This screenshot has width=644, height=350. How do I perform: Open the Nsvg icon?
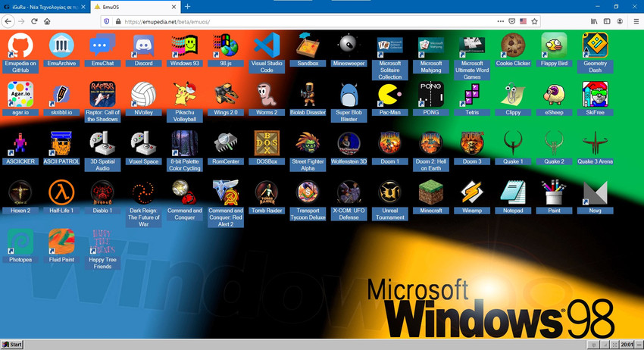(x=595, y=192)
